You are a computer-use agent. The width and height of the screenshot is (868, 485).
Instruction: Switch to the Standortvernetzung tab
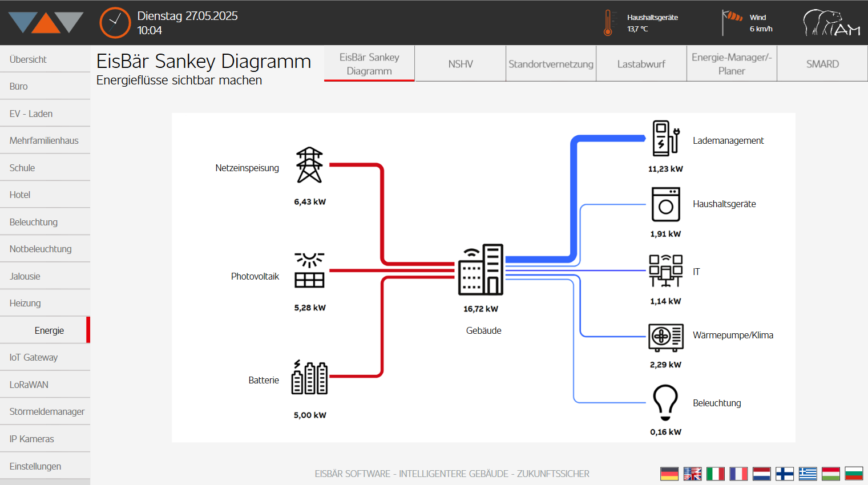click(551, 64)
